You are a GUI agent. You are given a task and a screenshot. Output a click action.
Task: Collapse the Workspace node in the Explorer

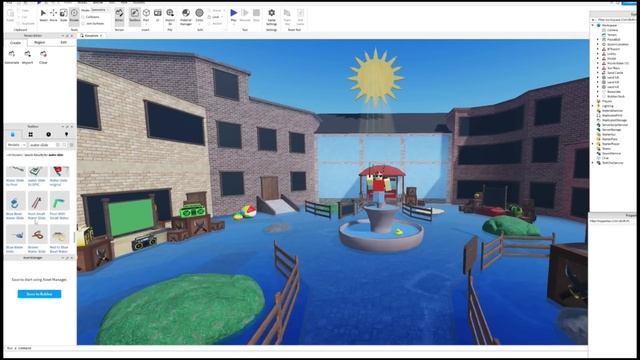point(593,25)
